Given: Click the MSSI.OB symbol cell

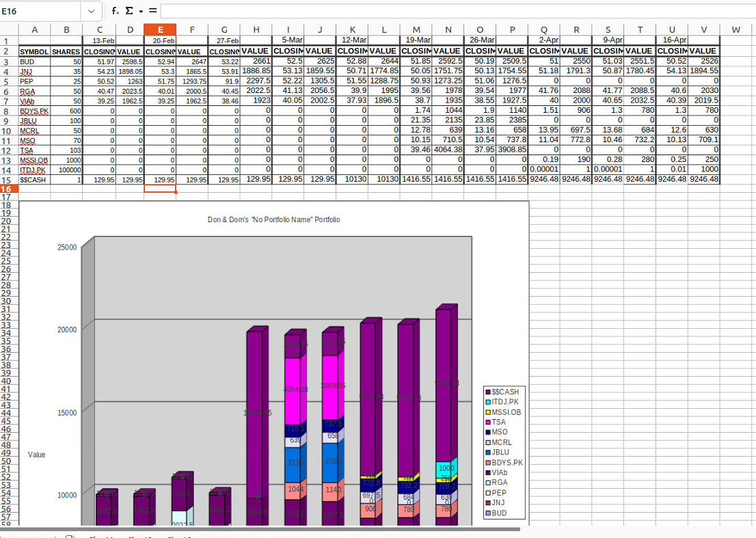Looking at the screenshot, I should click(x=34, y=160).
